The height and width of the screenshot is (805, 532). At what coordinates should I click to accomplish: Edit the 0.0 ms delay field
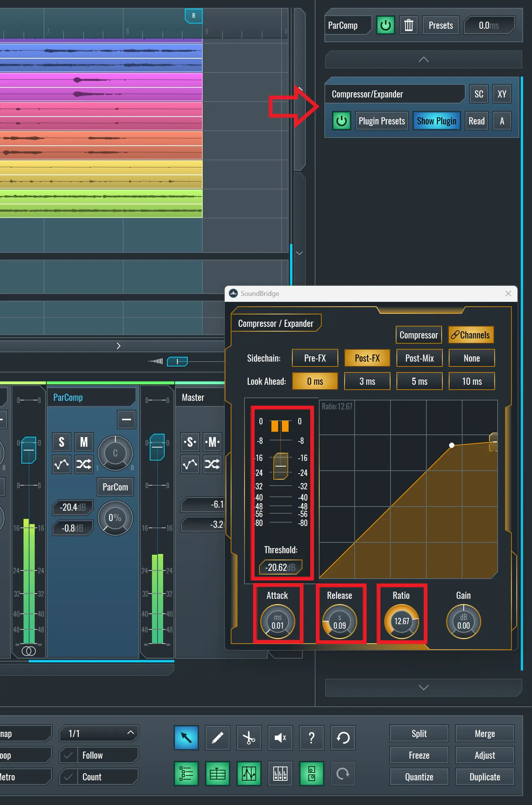(x=489, y=25)
